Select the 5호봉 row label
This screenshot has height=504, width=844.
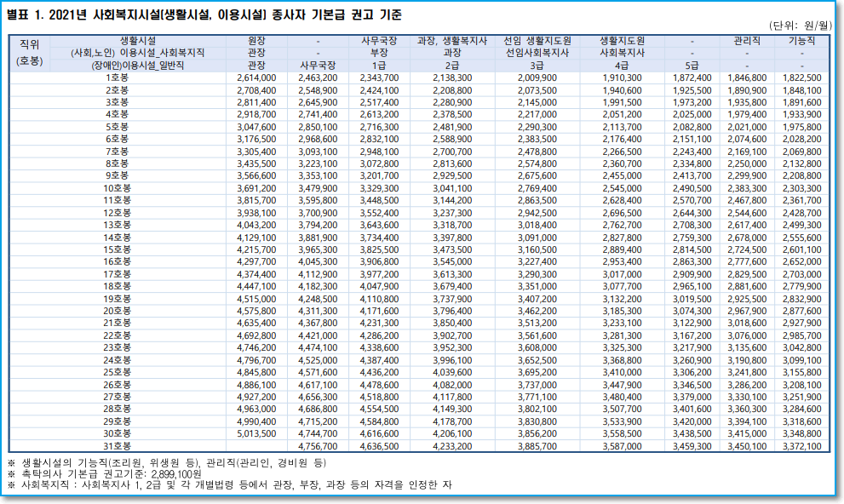[117, 127]
